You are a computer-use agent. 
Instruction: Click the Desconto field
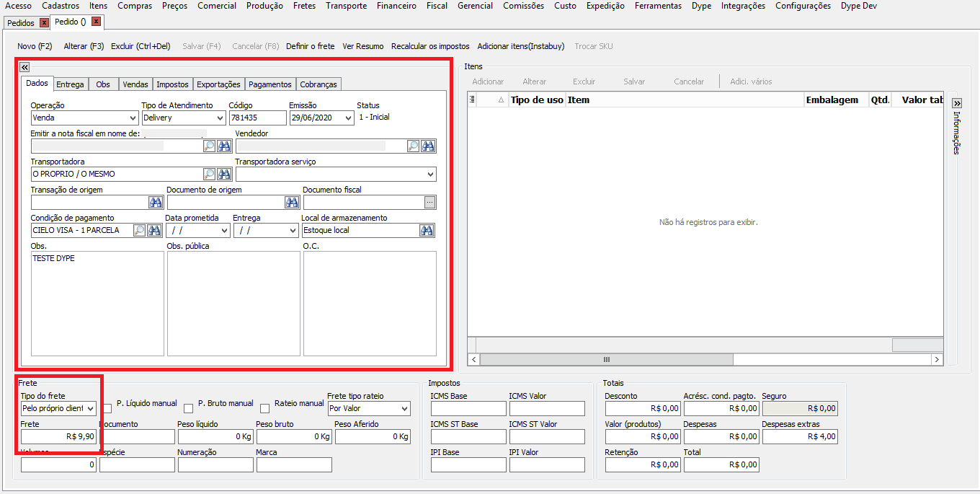point(643,408)
